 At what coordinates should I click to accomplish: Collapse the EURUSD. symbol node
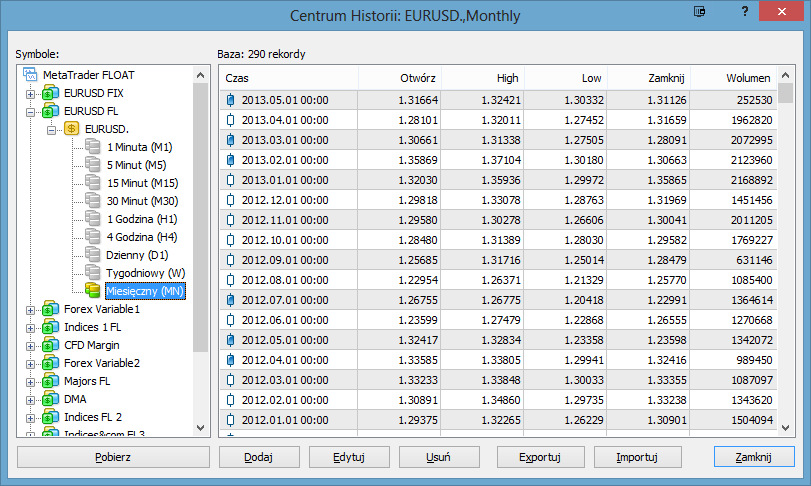51,130
